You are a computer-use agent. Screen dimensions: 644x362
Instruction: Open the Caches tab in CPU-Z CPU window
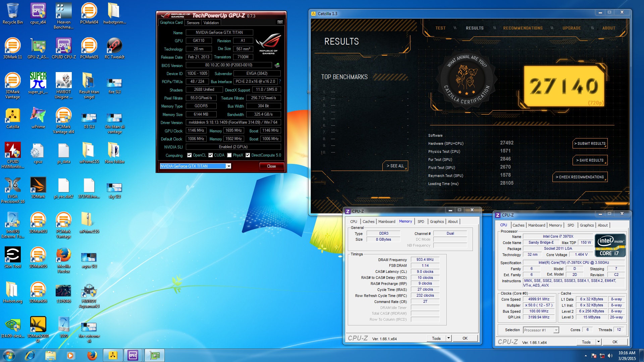pyautogui.click(x=518, y=225)
